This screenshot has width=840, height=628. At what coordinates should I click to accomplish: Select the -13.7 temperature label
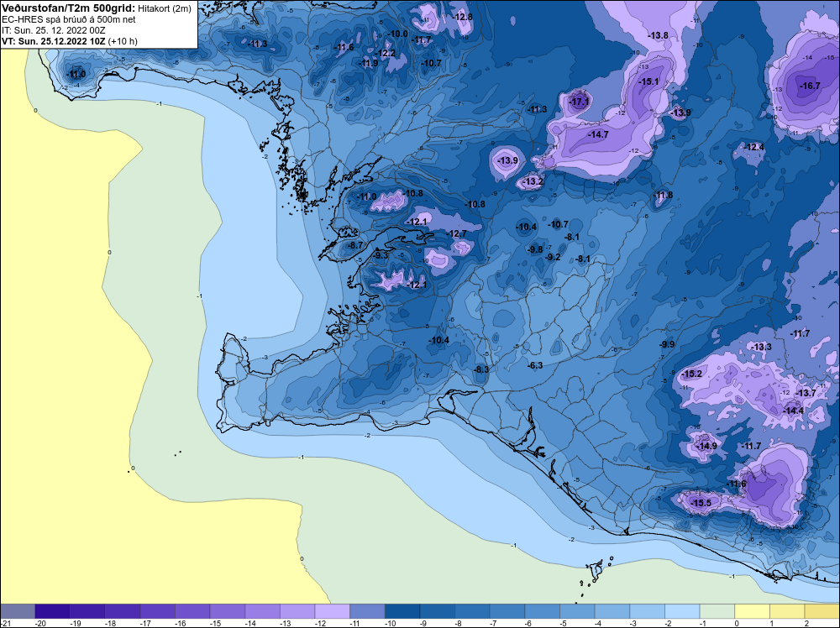click(806, 393)
